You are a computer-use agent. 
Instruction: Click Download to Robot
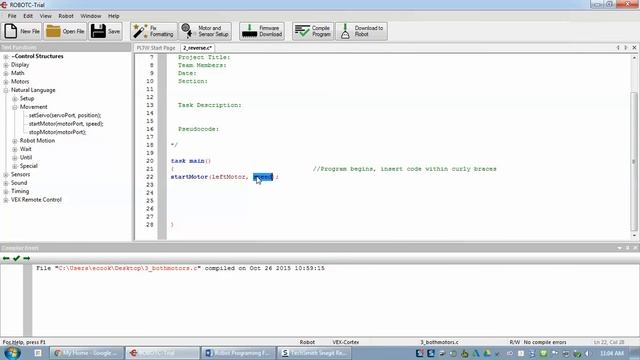pos(361,31)
